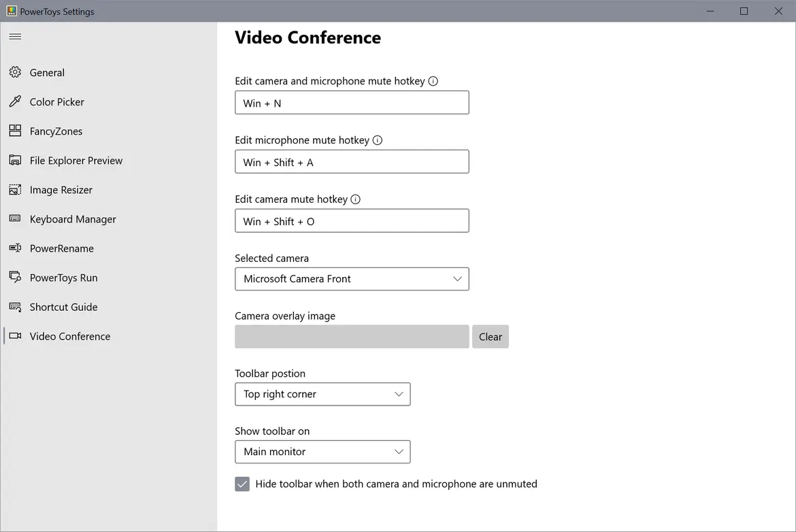Image resolution: width=796 pixels, height=532 pixels.
Task: Click the Video Conference camera icon
Action: point(15,336)
